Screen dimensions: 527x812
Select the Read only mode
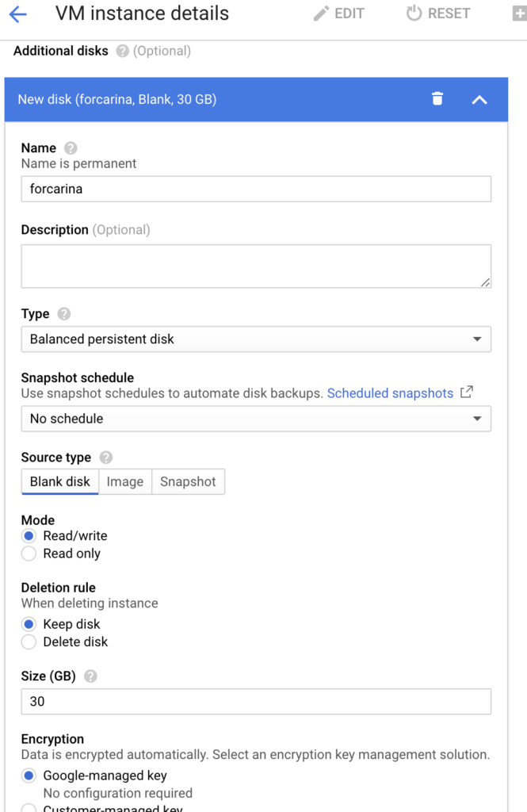[x=29, y=553]
